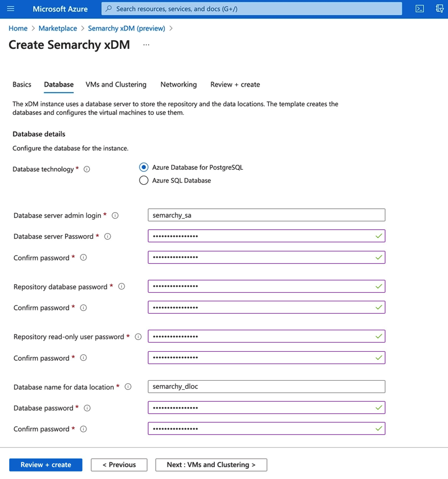Go to Home from the breadcrumb
The height and width of the screenshot is (479, 448).
pos(18,28)
